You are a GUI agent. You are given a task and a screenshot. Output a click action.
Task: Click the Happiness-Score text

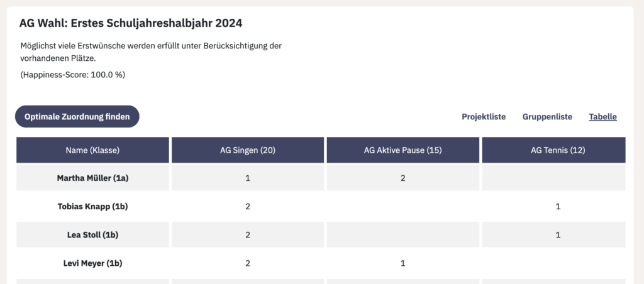coord(73,75)
